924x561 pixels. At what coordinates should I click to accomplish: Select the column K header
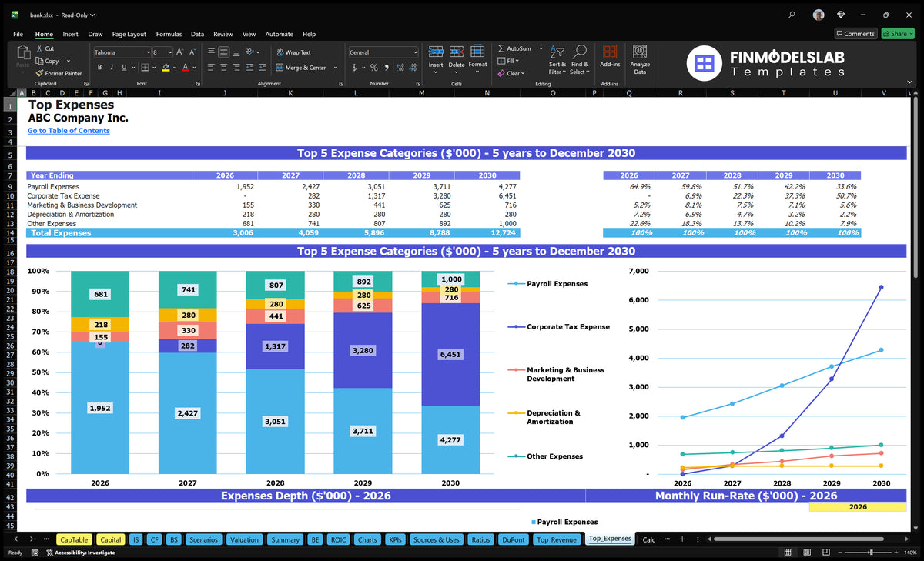[x=290, y=93]
